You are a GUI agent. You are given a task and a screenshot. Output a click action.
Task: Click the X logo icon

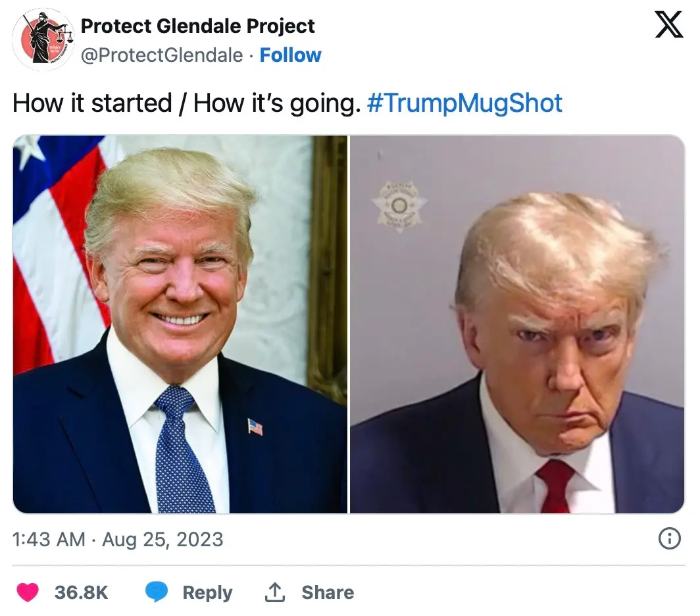pyautogui.click(x=668, y=25)
